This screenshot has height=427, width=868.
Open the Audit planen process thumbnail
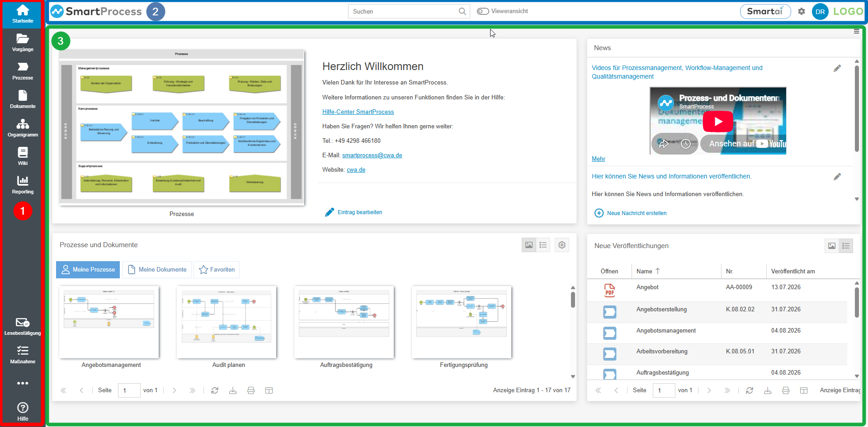pos(226,322)
